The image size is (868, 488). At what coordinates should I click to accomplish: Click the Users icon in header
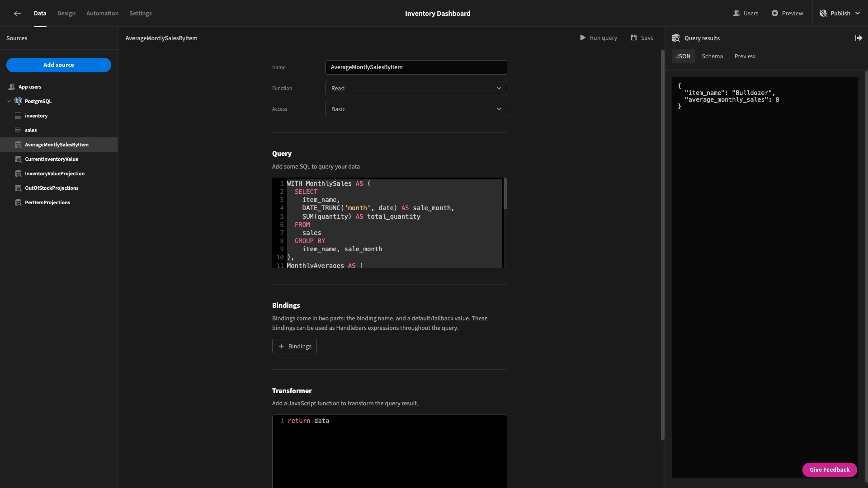click(x=736, y=14)
